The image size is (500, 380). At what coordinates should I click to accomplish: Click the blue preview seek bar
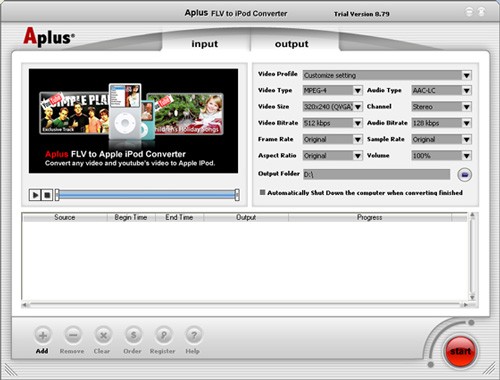point(147,195)
